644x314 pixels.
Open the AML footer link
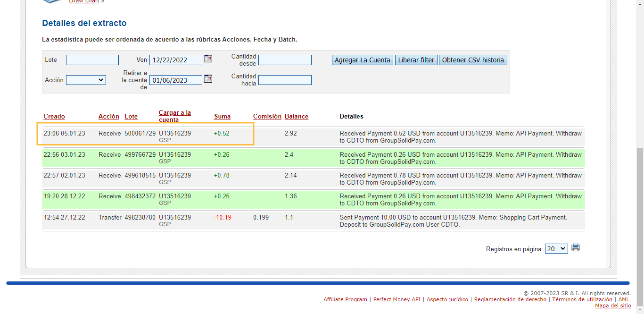pyautogui.click(x=624, y=299)
